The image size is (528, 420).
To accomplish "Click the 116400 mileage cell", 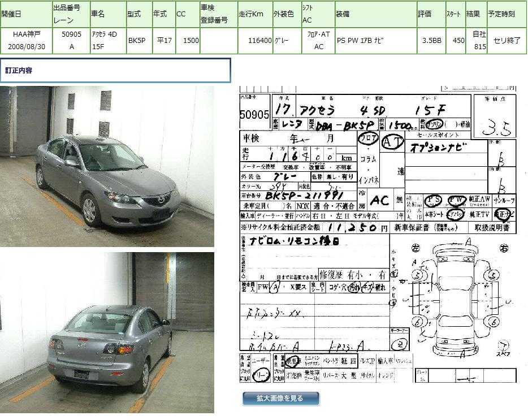I will (256, 40).
